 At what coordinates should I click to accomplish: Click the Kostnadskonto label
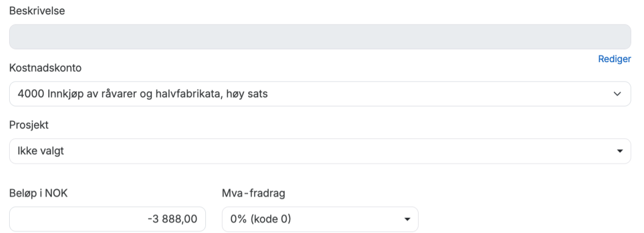(46, 68)
